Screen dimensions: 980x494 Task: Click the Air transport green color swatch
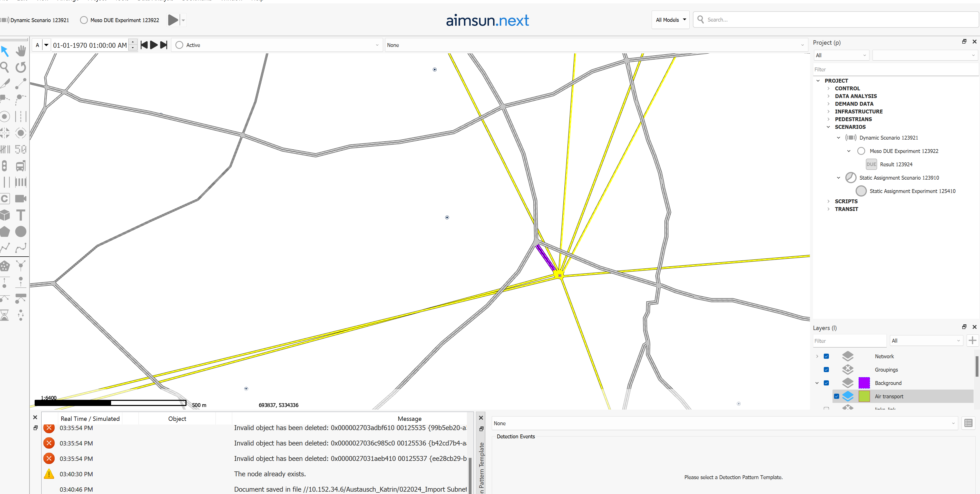(x=864, y=396)
